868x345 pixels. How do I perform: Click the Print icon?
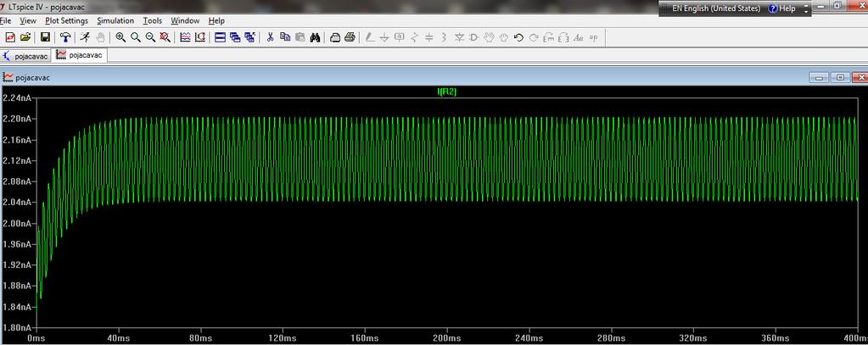coord(350,37)
